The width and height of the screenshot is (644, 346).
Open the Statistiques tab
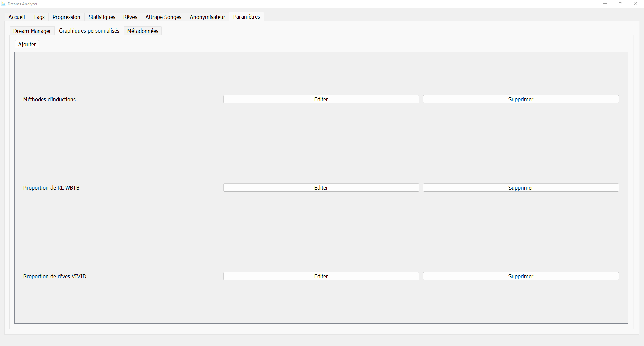(x=102, y=17)
